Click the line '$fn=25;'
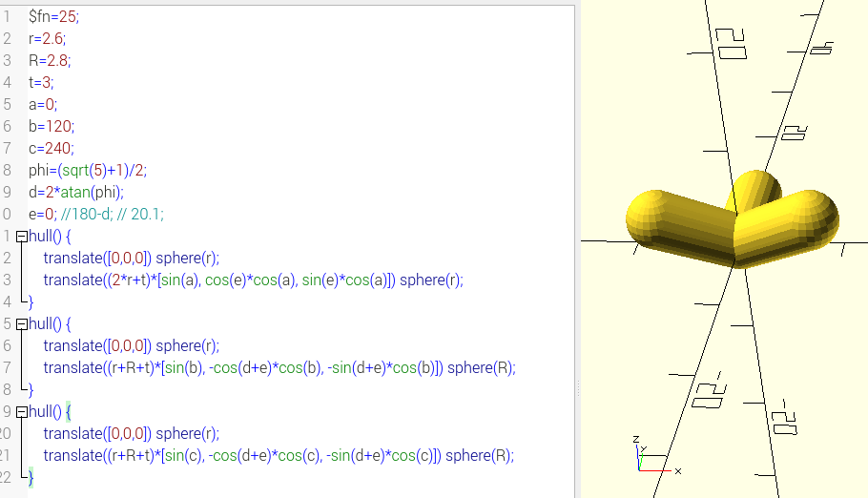The height and width of the screenshot is (498, 868). pyautogui.click(x=53, y=16)
